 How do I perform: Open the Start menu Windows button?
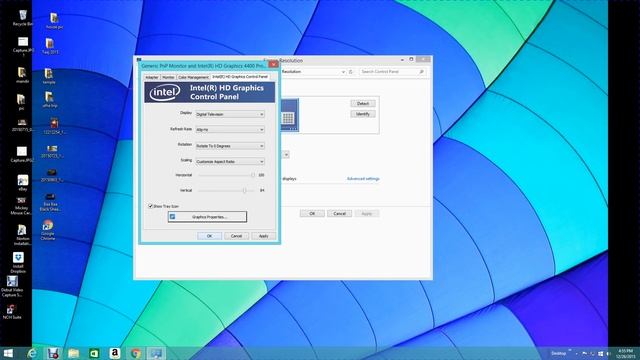click(x=8, y=353)
